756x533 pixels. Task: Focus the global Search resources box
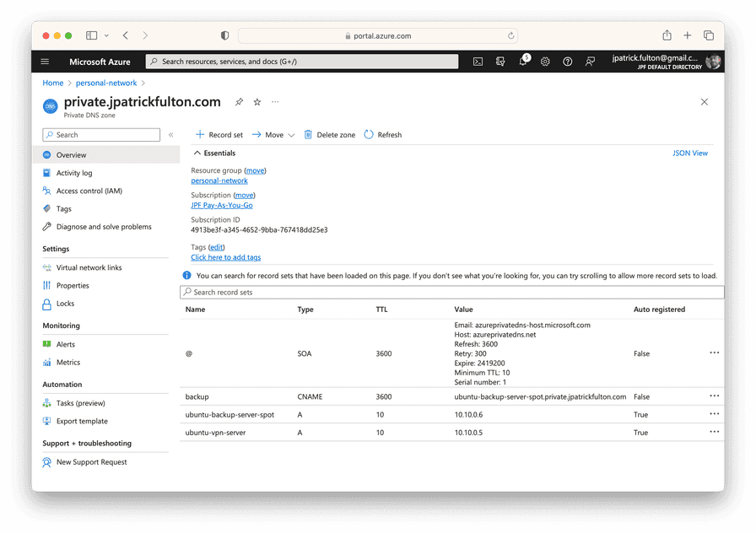[302, 62]
